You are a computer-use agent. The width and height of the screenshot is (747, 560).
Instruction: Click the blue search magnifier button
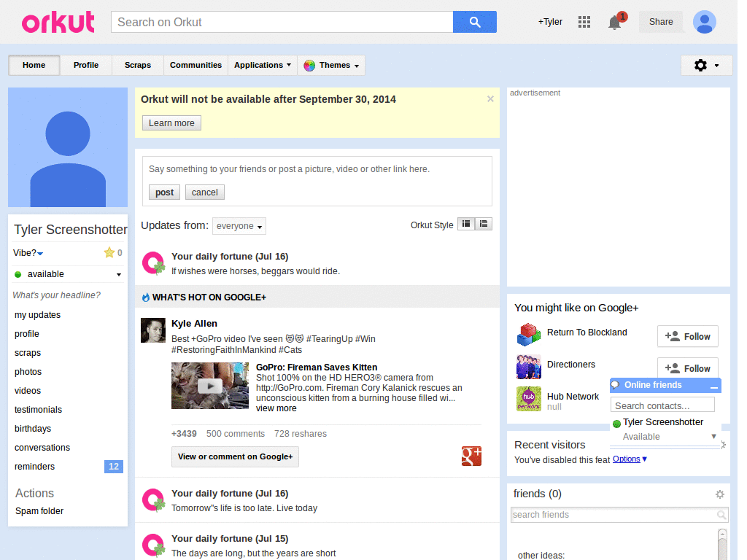[474, 22]
